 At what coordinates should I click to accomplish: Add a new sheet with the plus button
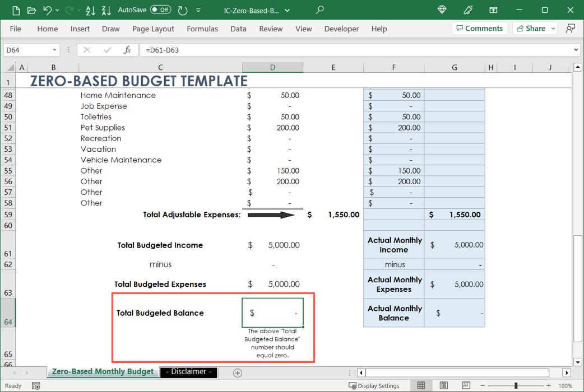point(237,372)
